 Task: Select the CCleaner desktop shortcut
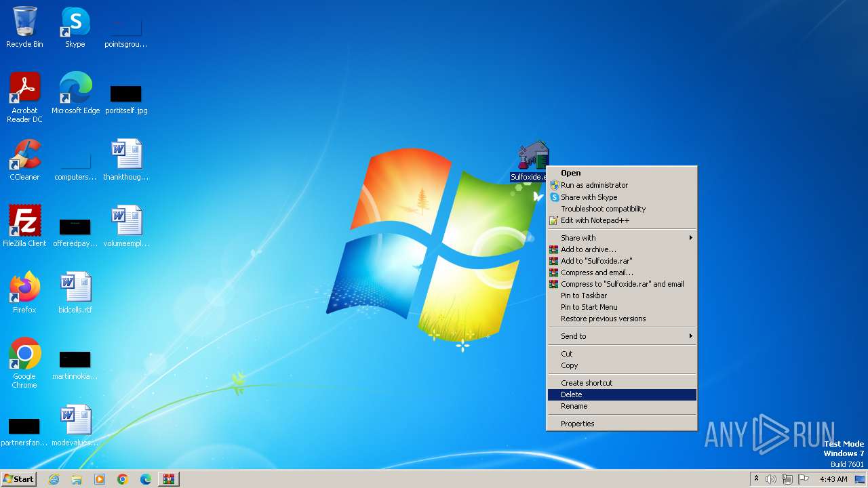[24, 160]
